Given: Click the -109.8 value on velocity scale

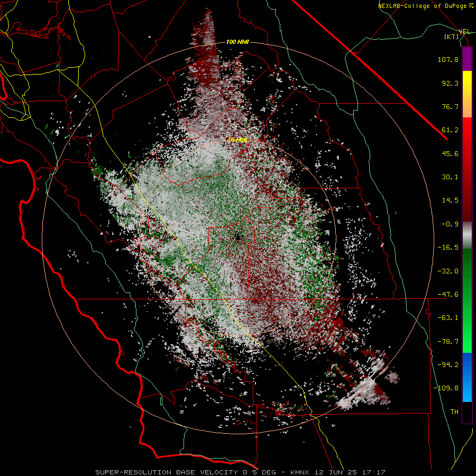Looking at the screenshot, I should click(x=446, y=388).
